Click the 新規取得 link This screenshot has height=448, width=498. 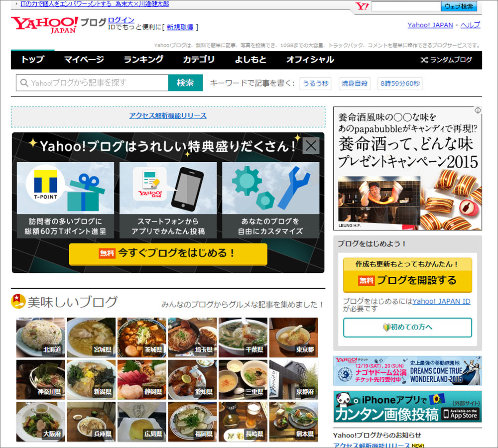click(x=180, y=27)
